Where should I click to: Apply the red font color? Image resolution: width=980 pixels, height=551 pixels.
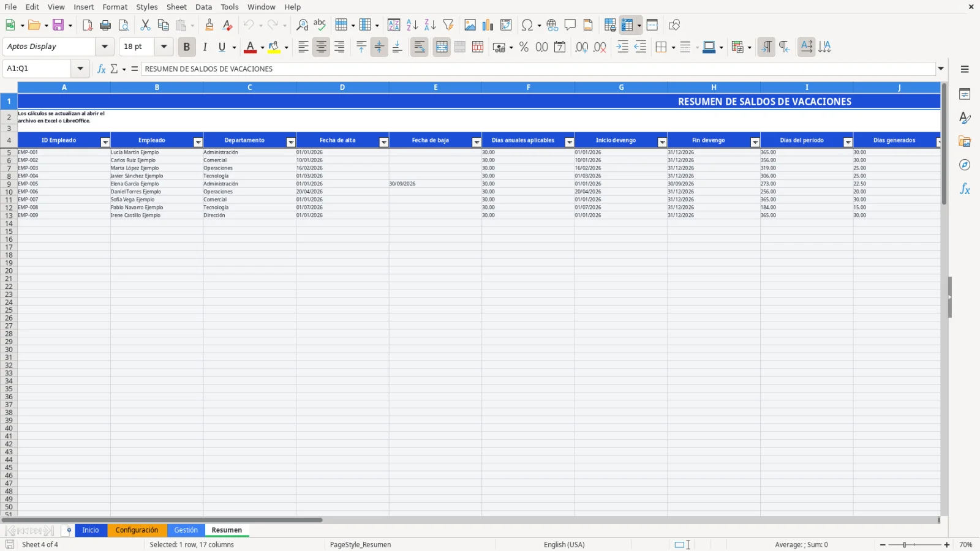click(x=250, y=47)
